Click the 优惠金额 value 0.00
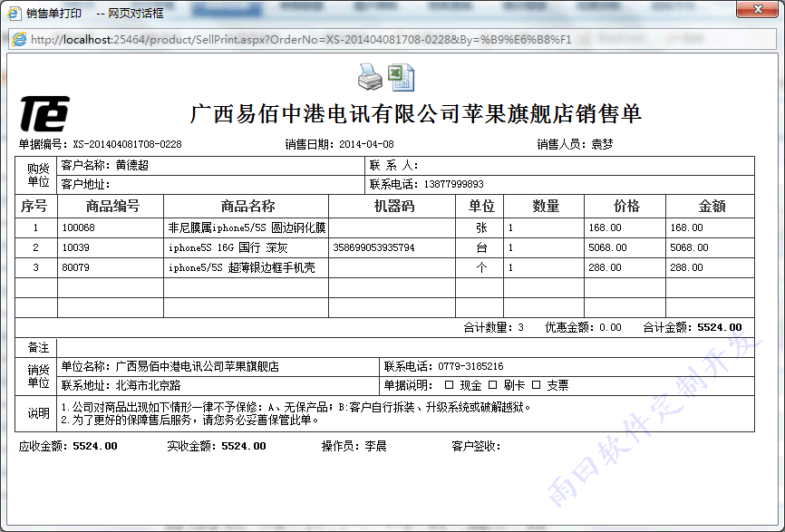Screen dimensions: 785x532 [x=610, y=327]
